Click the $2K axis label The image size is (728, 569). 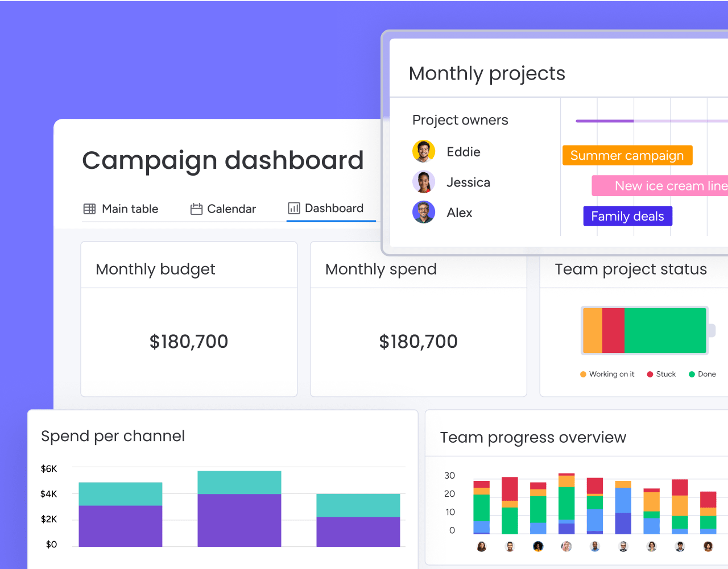[x=49, y=519]
